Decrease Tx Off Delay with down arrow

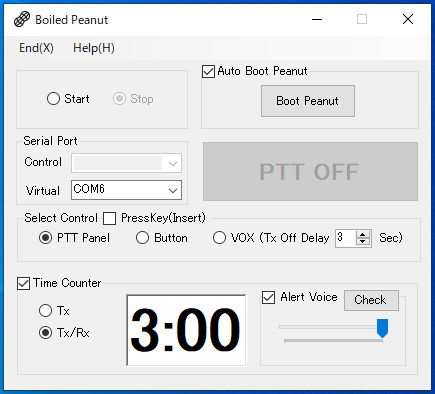tap(363, 242)
